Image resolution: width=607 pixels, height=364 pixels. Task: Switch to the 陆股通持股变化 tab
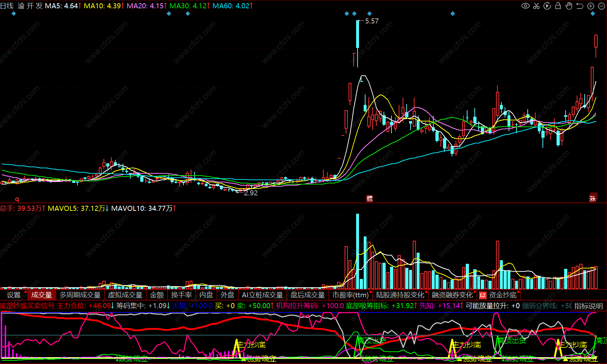(400, 295)
